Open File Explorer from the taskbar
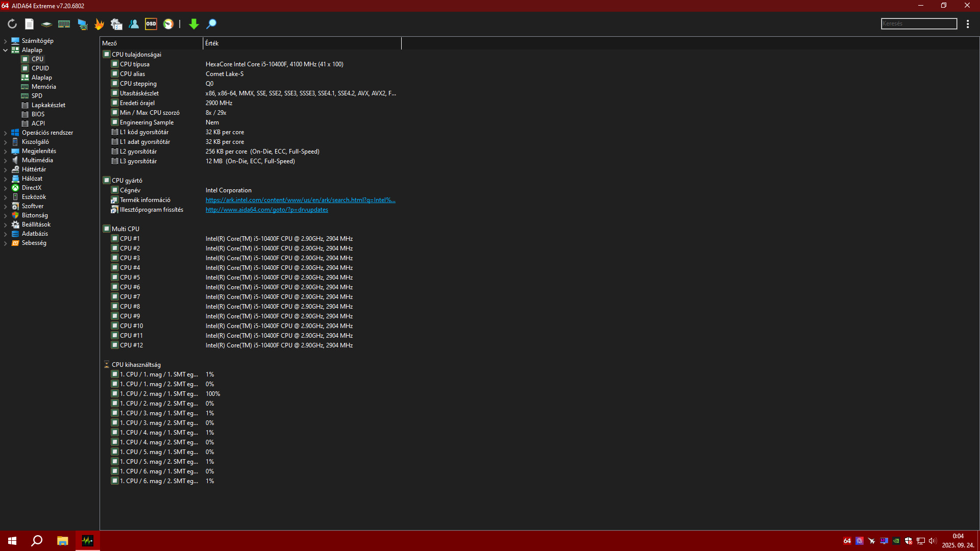 [x=62, y=541]
